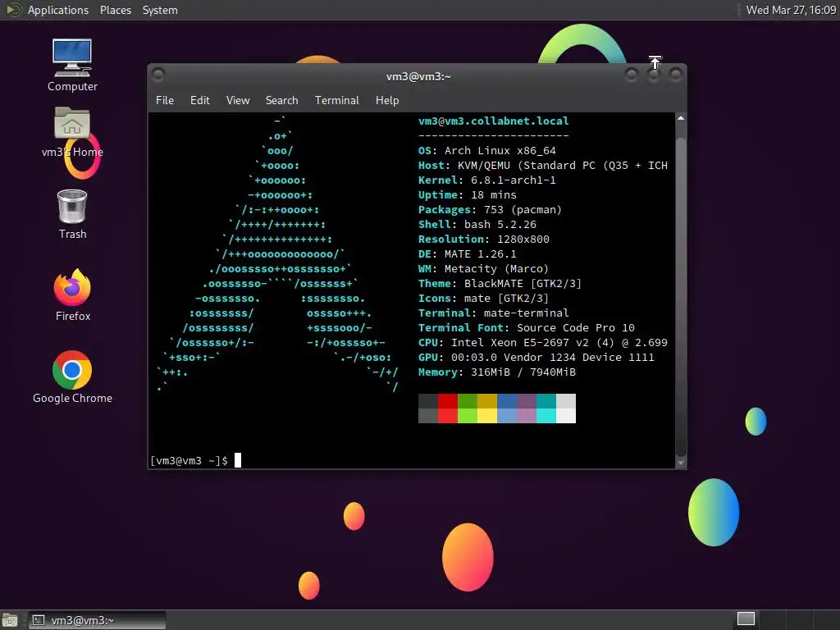
Task: Click the 'CPU: Intel Xeon E5-2697' line
Action: pos(543,342)
